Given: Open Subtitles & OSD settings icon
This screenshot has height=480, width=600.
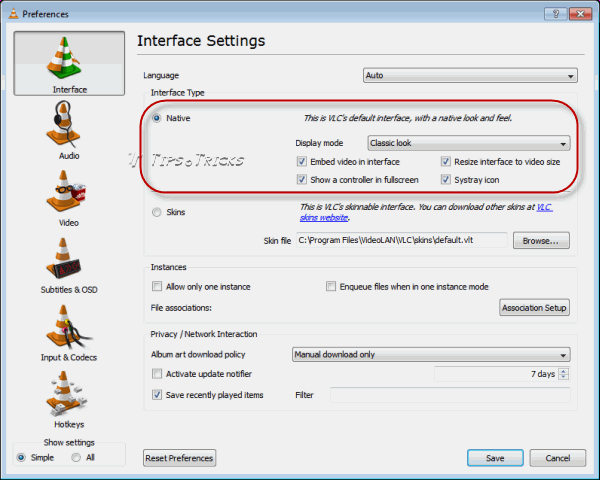Looking at the screenshot, I should [x=64, y=259].
